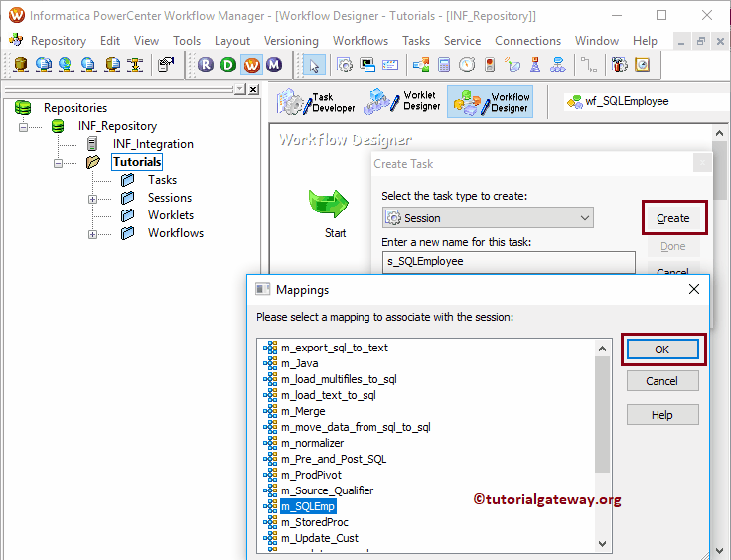Open the Session task type dropdown

pyautogui.click(x=585, y=218)
